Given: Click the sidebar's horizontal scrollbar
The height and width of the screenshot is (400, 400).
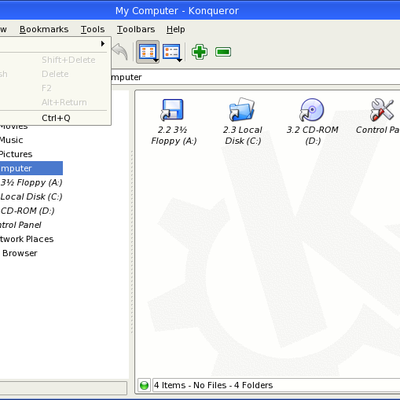Looking at the screenshot, I should (63, 388).
